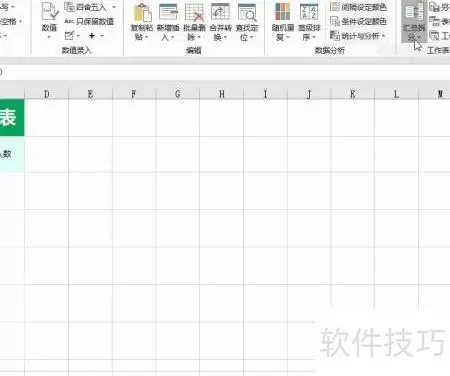Open the 高级排序 advanced sort tool
This screenshot has width=450, height=376.
[309, 22]
